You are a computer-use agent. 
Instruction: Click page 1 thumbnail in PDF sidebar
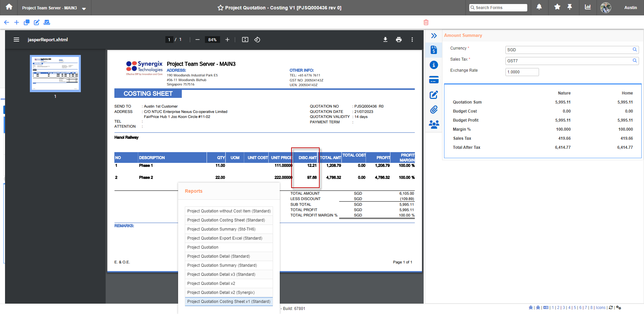click(x=55, y=73)
